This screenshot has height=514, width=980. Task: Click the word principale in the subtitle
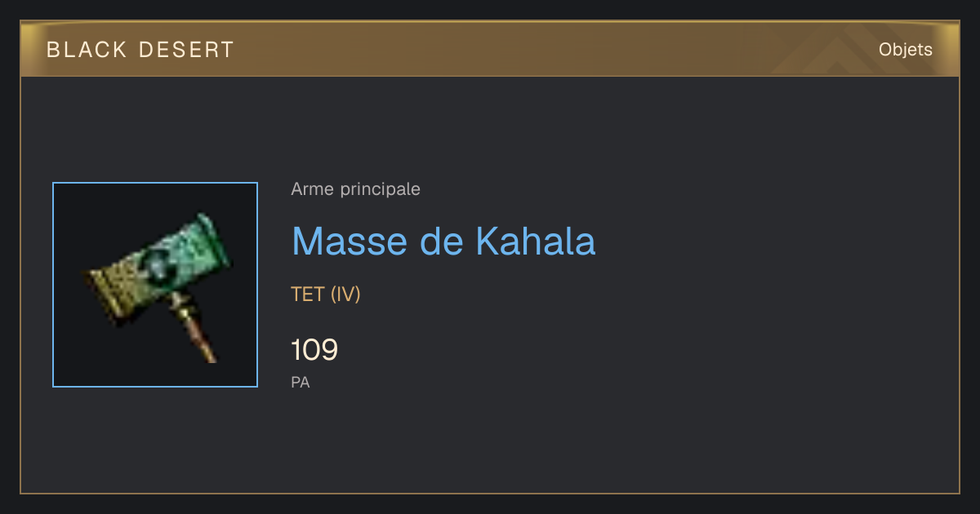click(x=380, y=189)
